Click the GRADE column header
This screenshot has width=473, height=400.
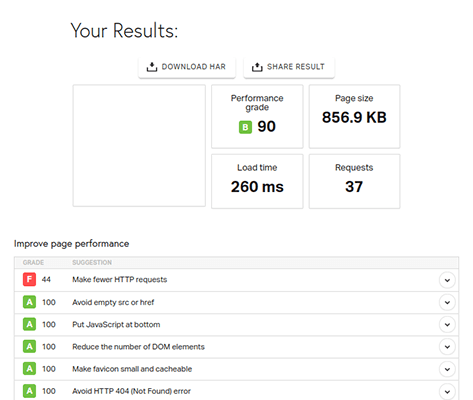[33, 263]
